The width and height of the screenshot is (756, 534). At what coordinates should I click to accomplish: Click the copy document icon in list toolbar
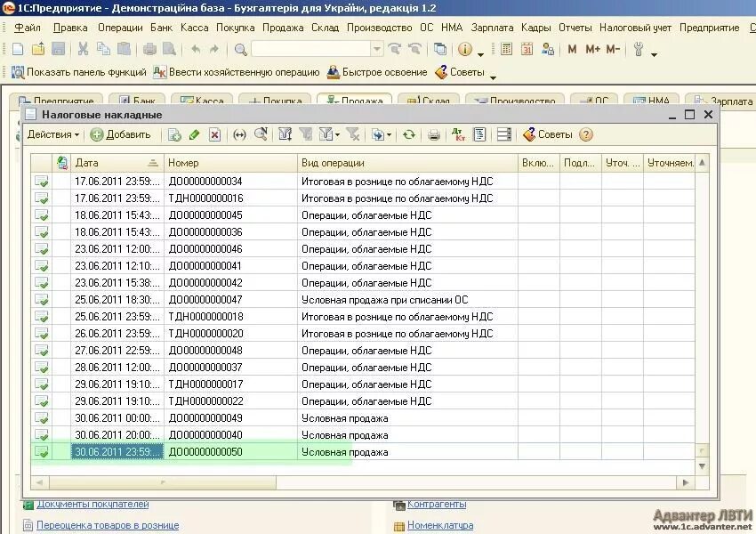click(174, 134)
